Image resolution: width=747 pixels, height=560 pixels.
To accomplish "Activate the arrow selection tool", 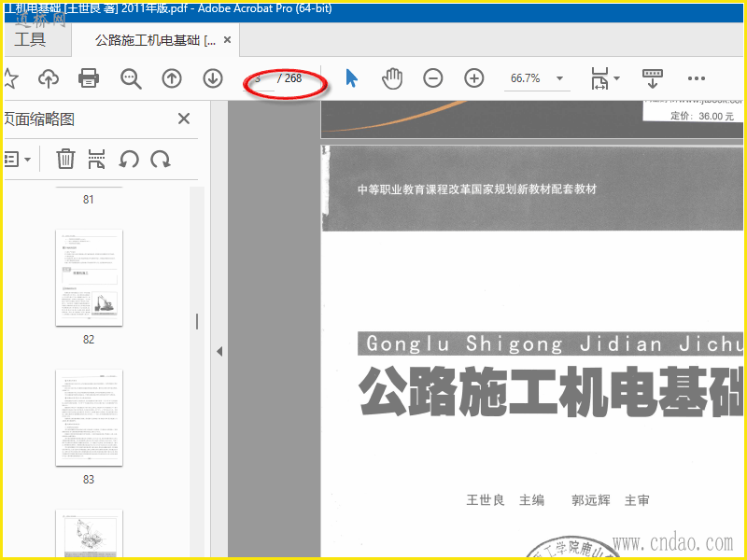I will tap(352, 78).
